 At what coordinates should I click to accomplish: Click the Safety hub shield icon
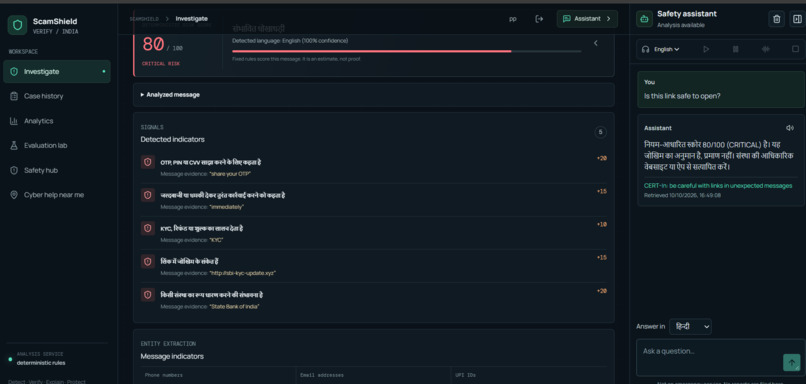tap(14, 170)
